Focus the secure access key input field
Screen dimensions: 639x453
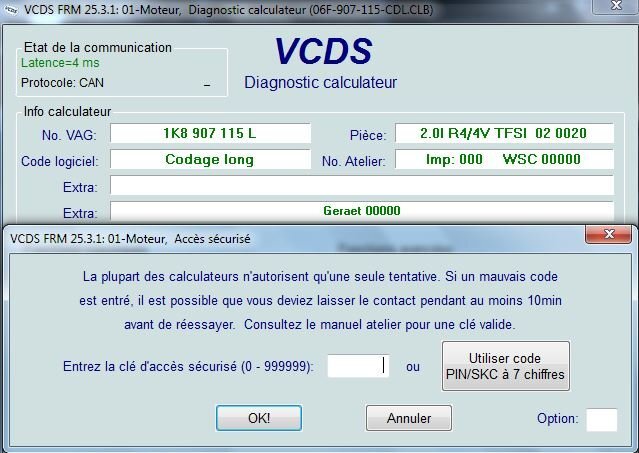click(x=358, y=366)
